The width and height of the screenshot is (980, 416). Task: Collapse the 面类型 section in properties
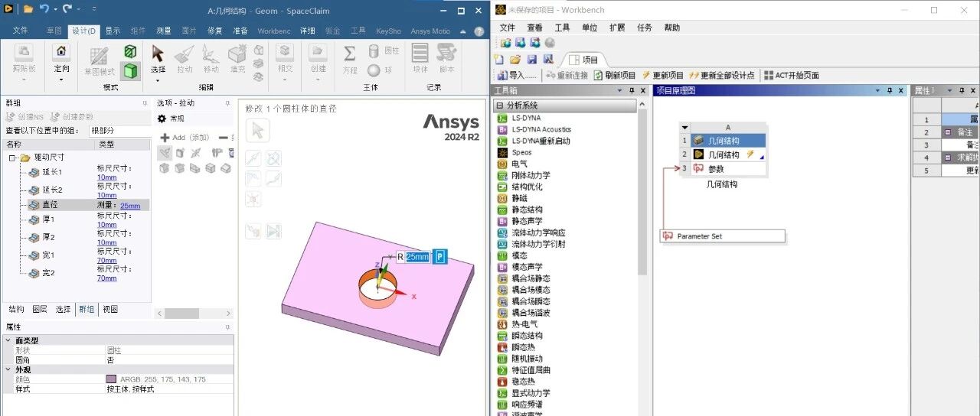pos(8,340)
